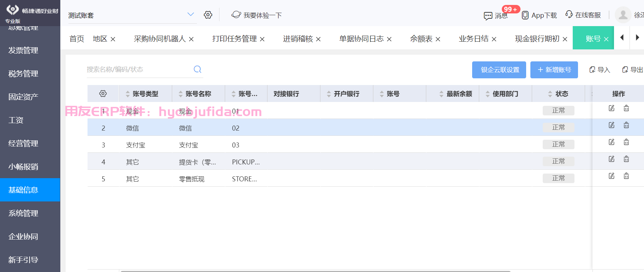Open the 消息 messages icon
Screen dimensions: 644x272
[488, 16]
